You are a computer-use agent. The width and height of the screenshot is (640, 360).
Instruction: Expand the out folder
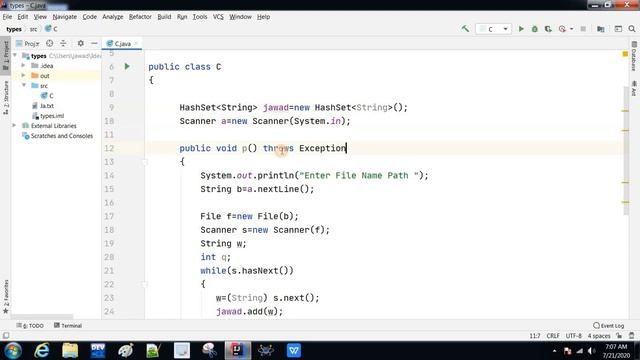tap(24, 76)
